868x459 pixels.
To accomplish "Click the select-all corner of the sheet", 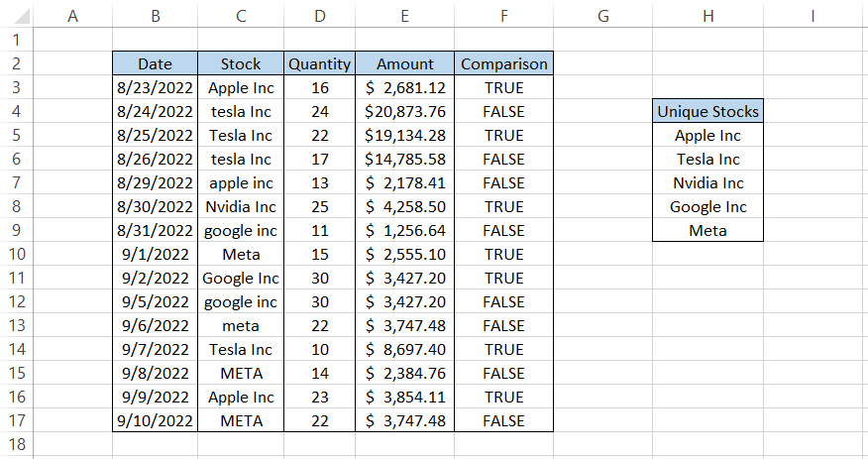I will 16,15.
